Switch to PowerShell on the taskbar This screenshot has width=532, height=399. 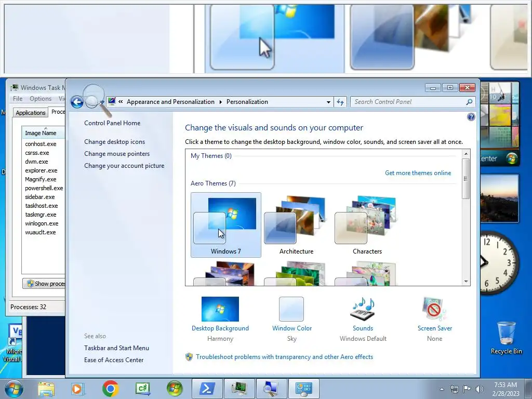207,389
